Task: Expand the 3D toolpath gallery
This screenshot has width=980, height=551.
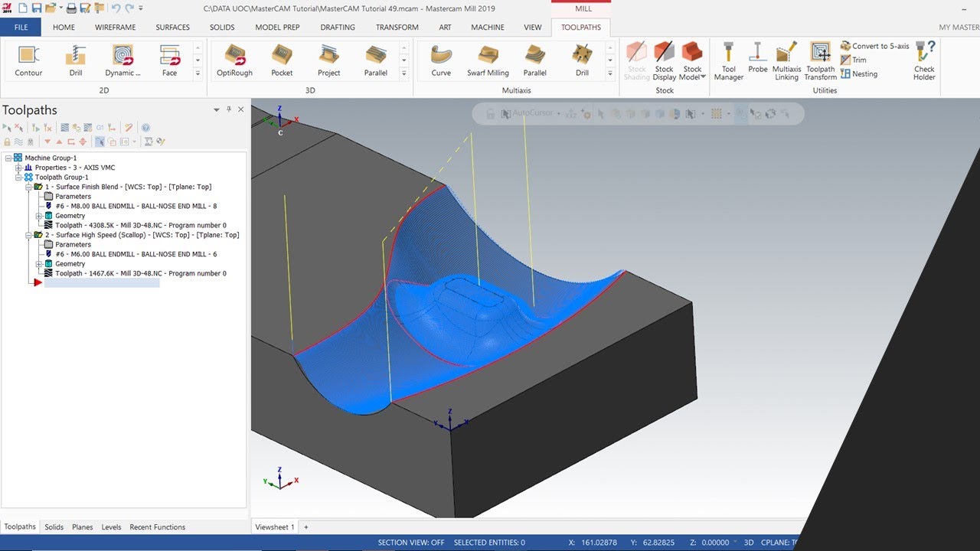Action: coord(404,73)
